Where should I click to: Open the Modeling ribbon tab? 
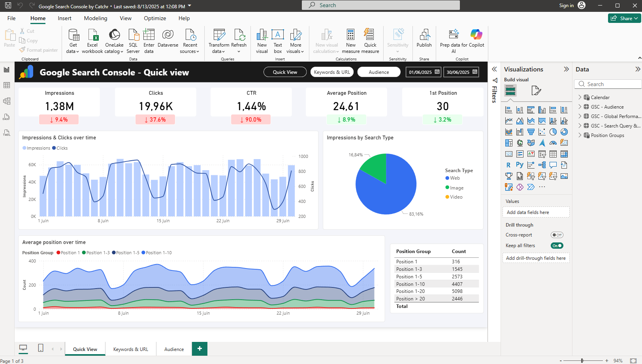(95, 18)
